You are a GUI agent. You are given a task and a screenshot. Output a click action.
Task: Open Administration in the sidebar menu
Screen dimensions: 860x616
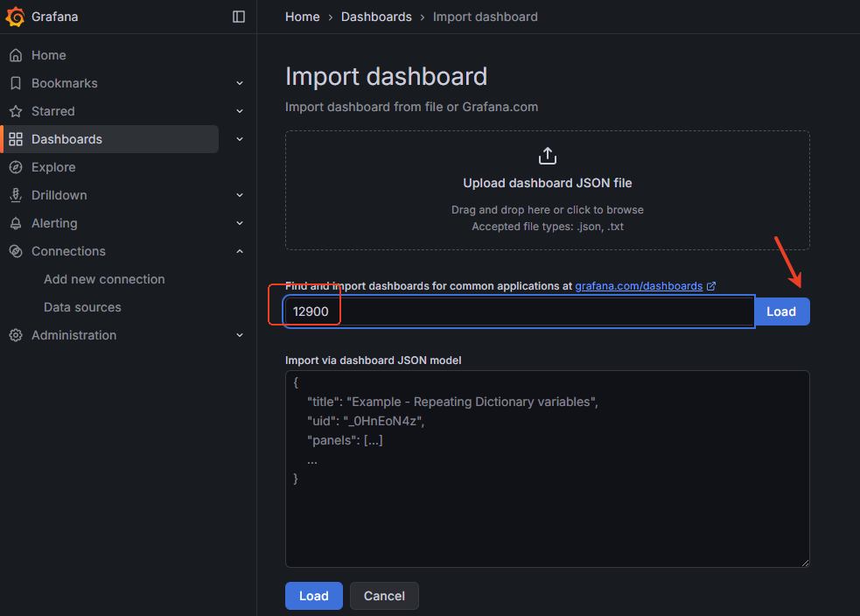[73, 335]
